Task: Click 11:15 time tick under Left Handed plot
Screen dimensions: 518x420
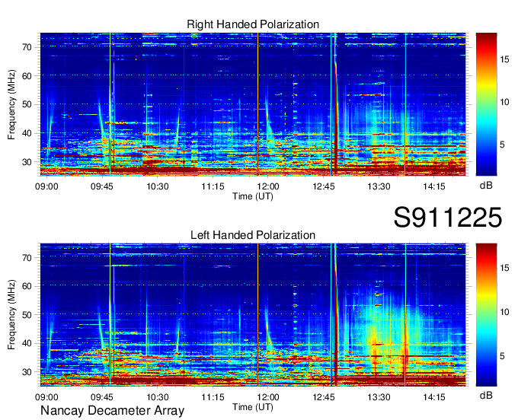Action: tap(213, 397)
